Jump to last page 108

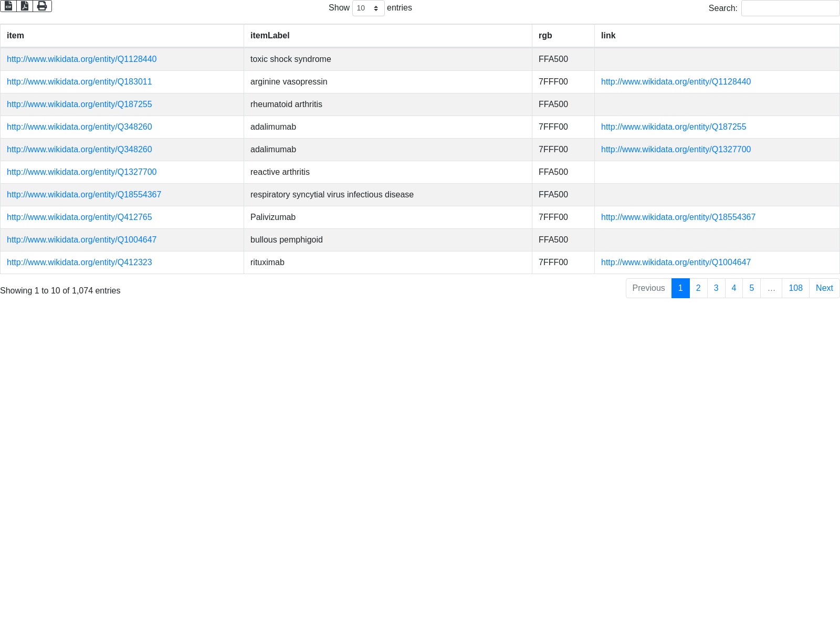[x=795, y=288]
